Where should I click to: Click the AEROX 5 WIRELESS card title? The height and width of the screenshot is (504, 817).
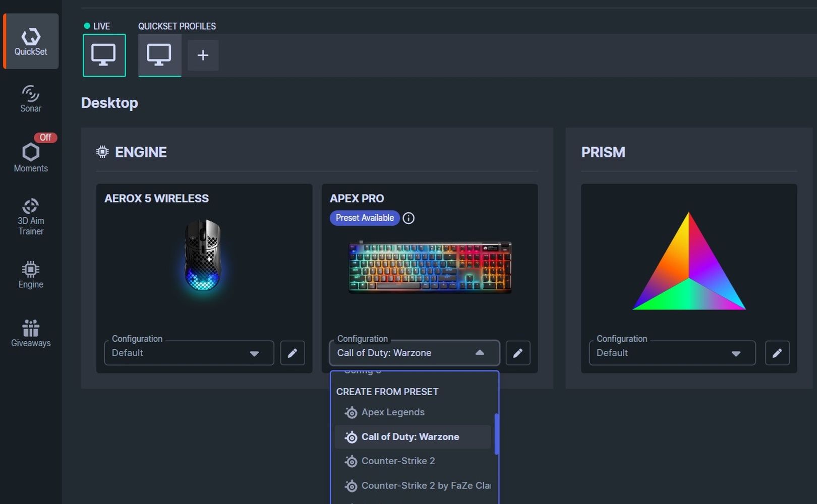(x=156, y=199)
